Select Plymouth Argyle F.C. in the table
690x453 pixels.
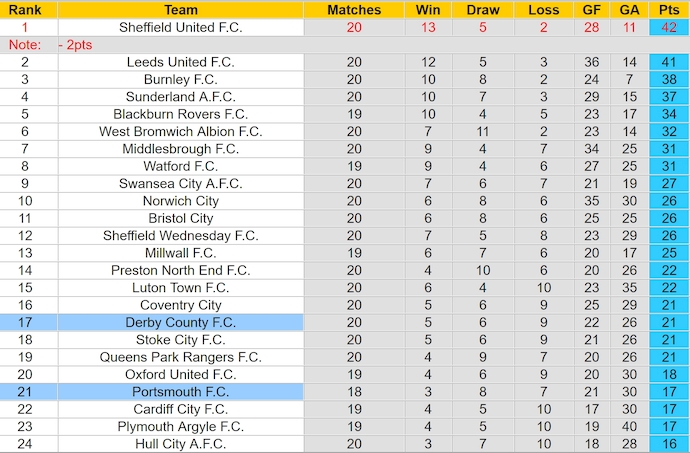(180, 427)
